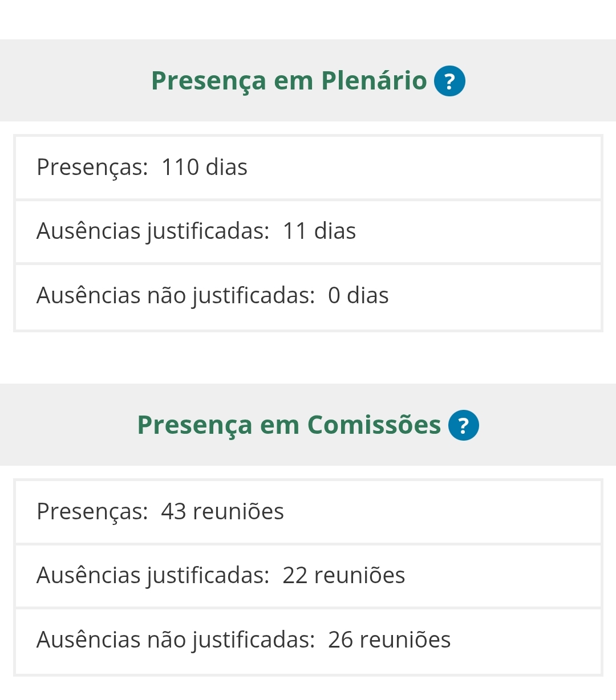The height and width of the screenshot is (700, 616).
Task: Select the '26 reuniões' value
Action: 389,640
